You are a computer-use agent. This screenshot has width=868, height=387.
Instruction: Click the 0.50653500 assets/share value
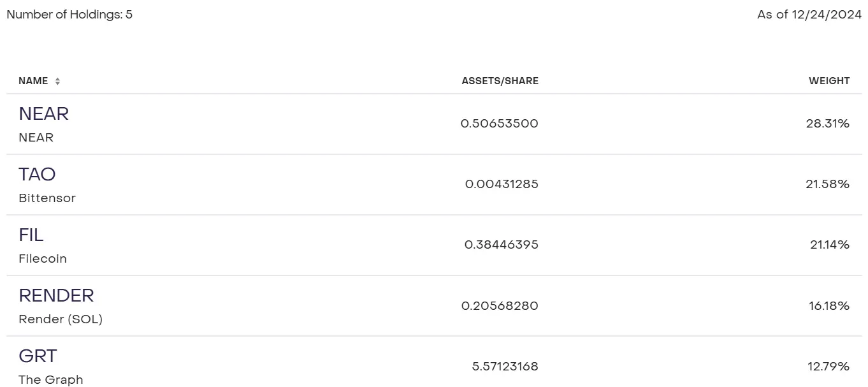click(499, 124)
